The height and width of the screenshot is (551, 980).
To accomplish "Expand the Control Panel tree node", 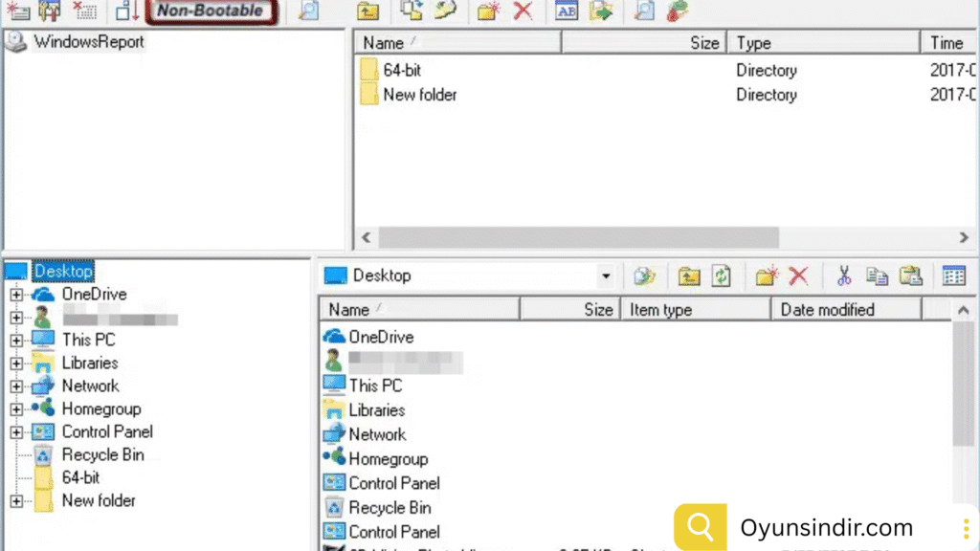I will coord(15,432).
